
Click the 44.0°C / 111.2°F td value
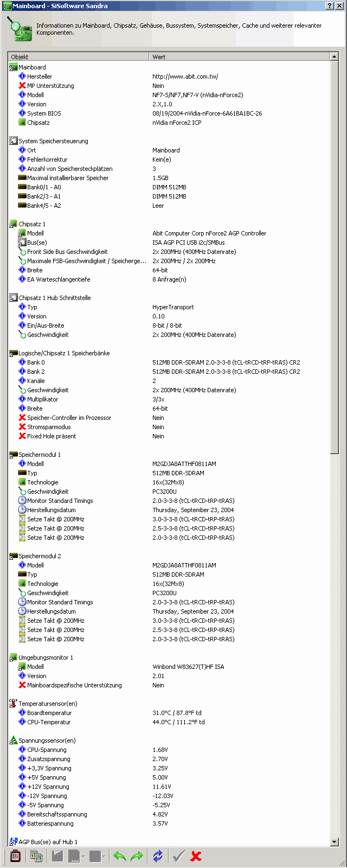coord(178,722)
